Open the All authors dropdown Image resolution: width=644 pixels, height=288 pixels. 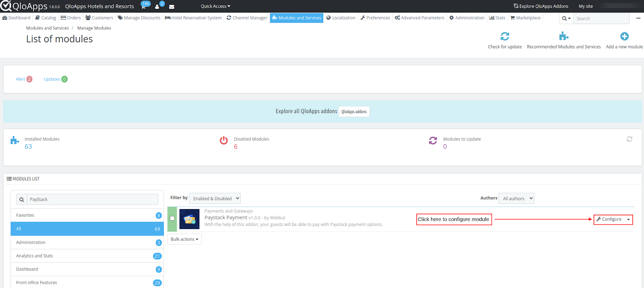(x=516, y=198)
